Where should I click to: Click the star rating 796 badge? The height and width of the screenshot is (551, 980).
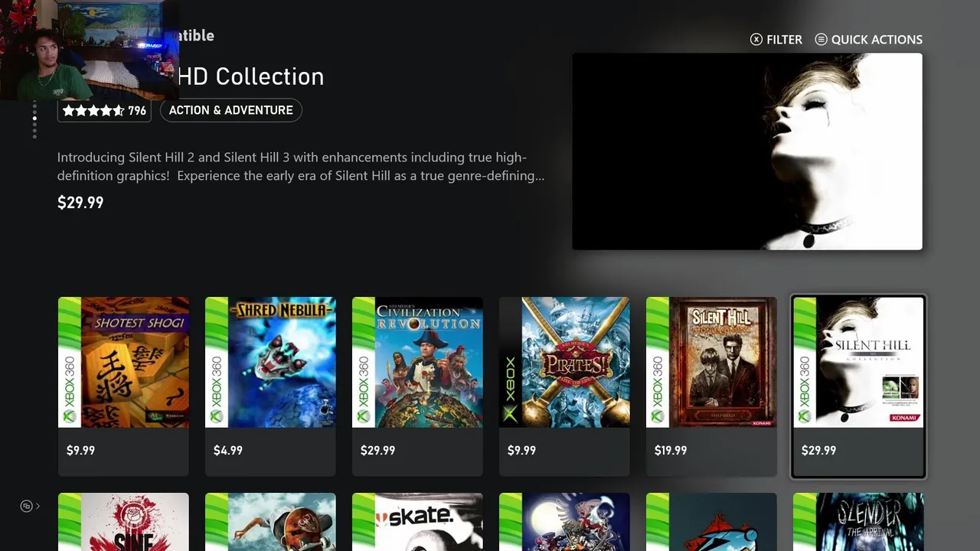click(x=104, y=110)
